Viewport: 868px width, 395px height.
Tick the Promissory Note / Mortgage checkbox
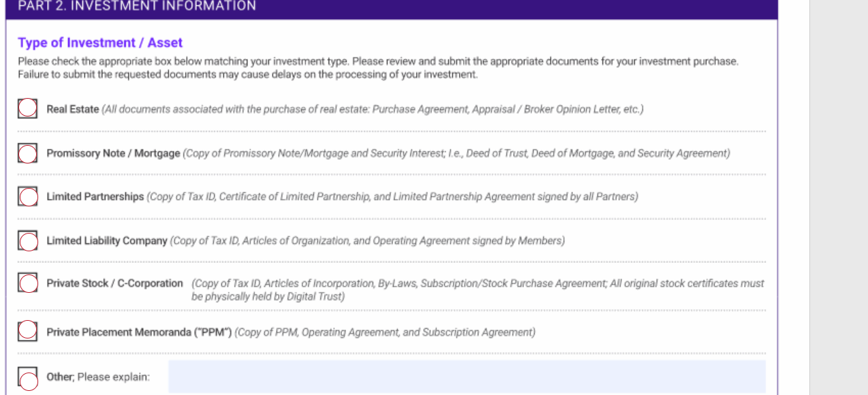(x=27, y=153)
